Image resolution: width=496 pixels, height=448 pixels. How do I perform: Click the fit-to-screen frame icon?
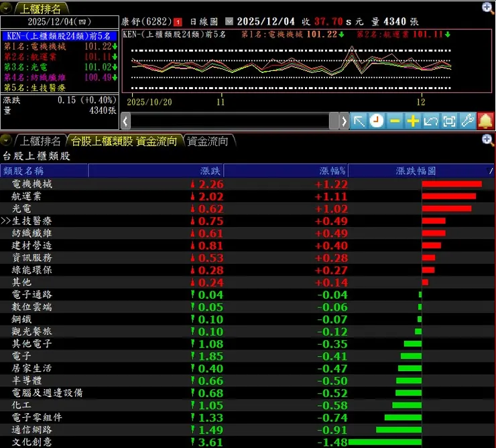pos(449,121)
